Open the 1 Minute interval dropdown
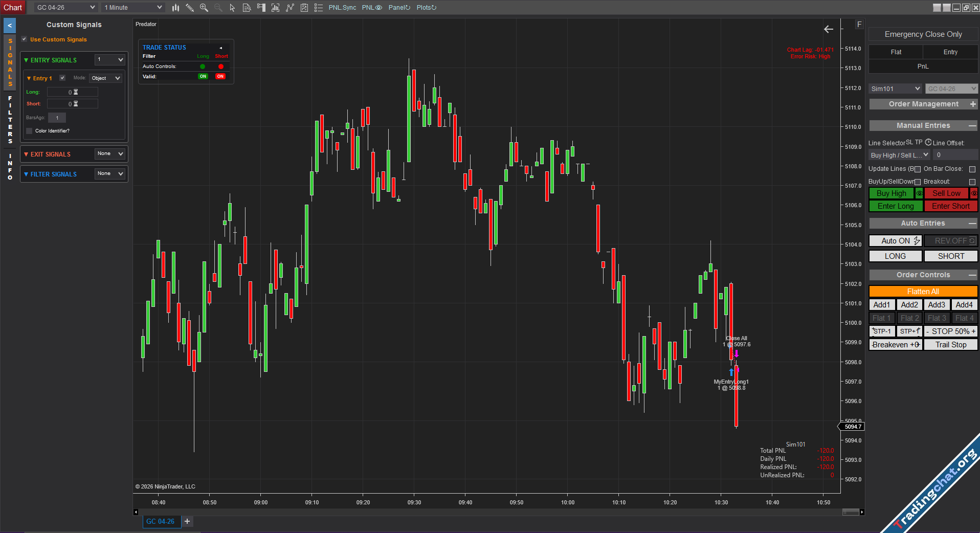The height and width of the screenshot is (533, 980). point(132,8)
